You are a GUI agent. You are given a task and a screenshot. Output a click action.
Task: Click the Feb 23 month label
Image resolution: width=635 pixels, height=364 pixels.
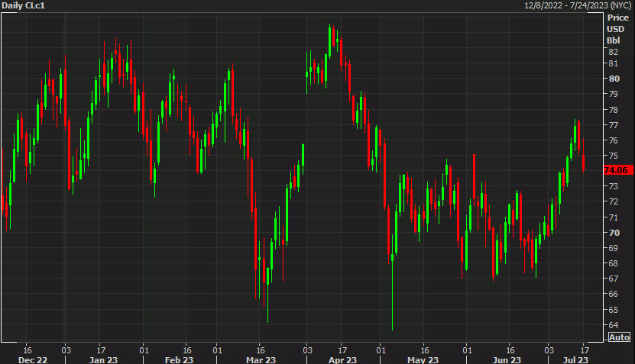pyautogui.click(x=179, y=360)
